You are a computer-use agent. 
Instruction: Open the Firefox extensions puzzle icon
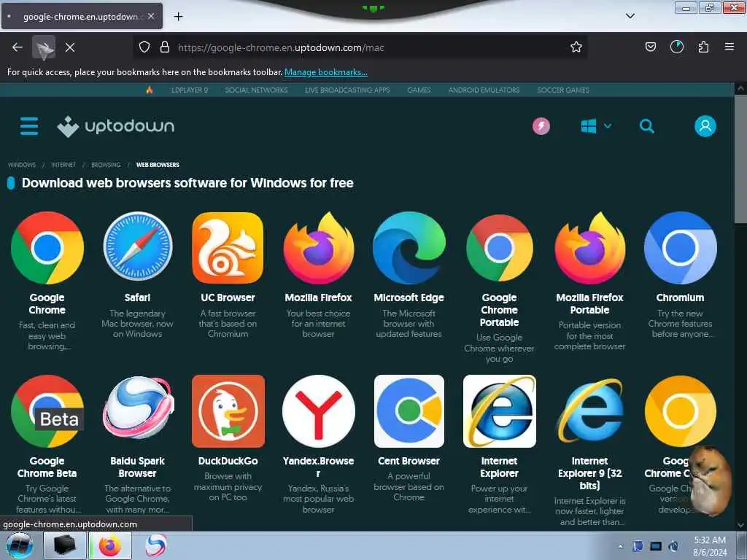pos(703,47)
